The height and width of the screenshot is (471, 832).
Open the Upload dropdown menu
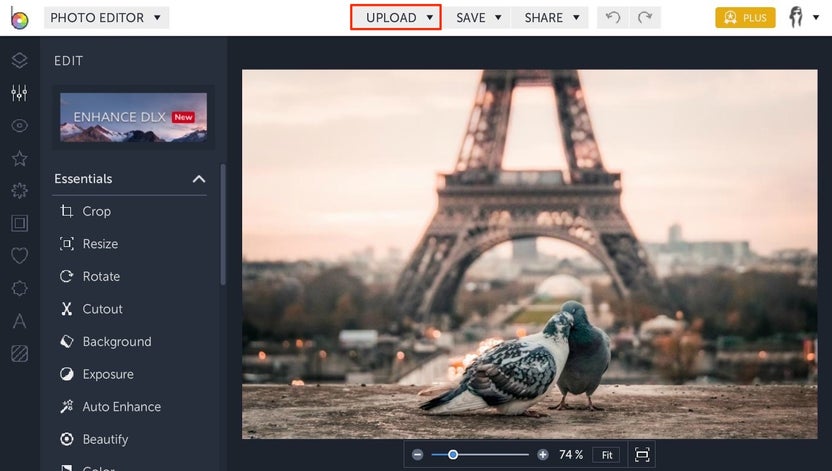(396, 18)
